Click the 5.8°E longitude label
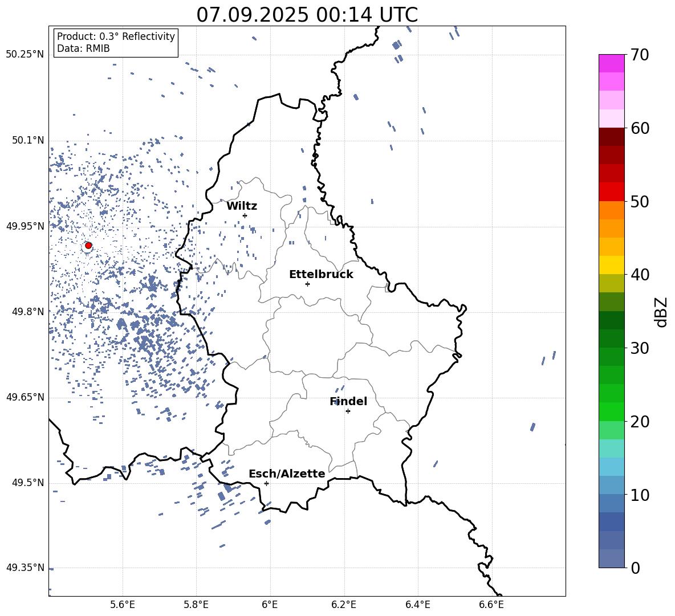 pyautogui.click(x=196, y=605)
